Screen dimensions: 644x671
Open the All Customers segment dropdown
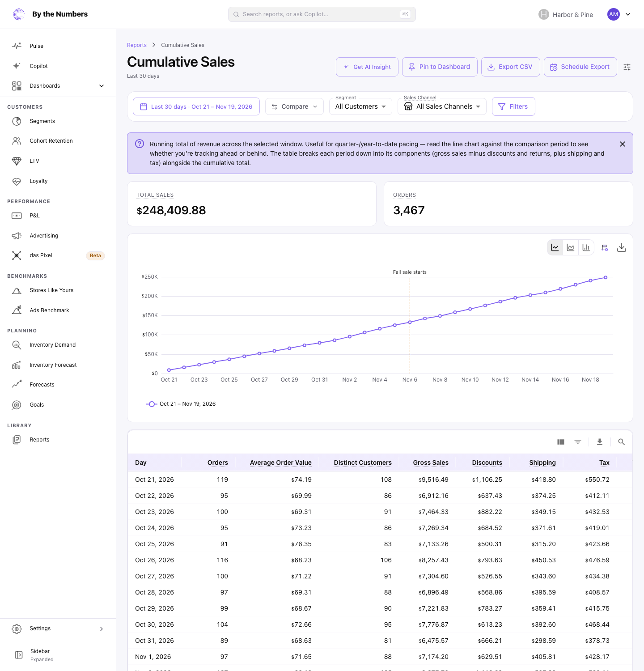click(x=360, y=106)
